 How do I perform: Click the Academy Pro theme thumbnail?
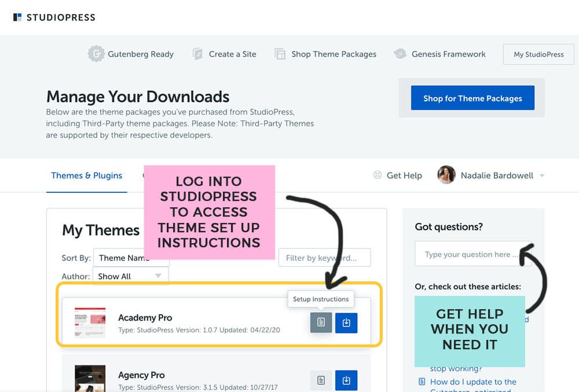(x=90, y=323)
